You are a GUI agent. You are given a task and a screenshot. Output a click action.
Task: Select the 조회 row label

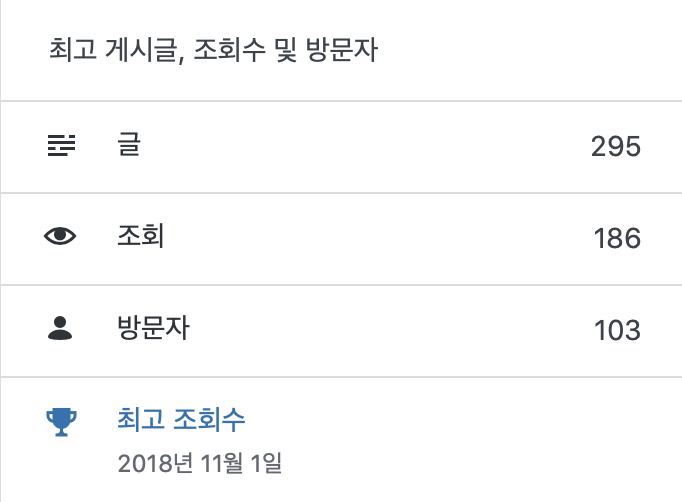coord(141,237)
